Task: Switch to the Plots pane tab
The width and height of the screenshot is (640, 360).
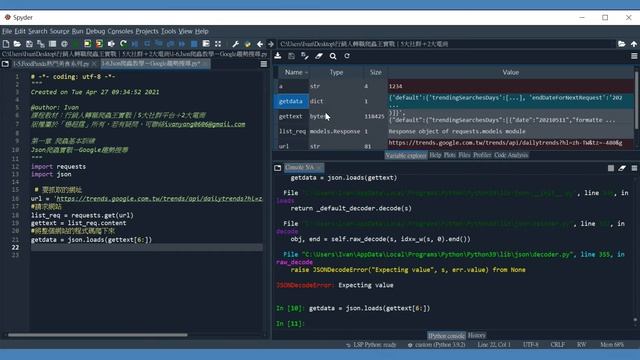Action: pos(449,155)
